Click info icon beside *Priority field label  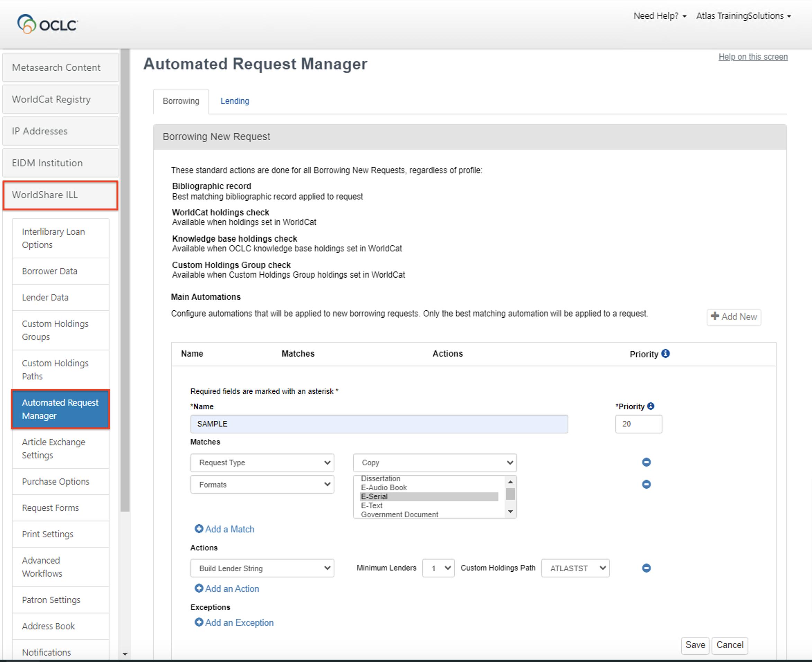[651, 406]
